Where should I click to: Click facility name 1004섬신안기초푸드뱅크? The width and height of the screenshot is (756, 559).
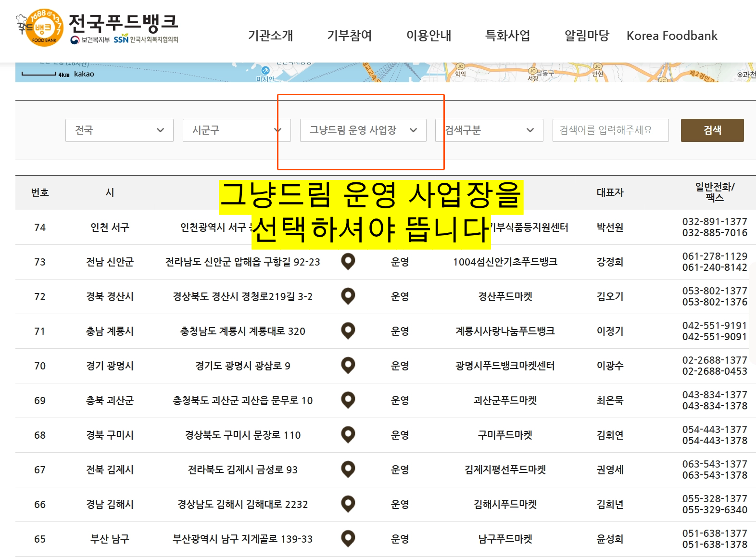(x=505, y=262)
